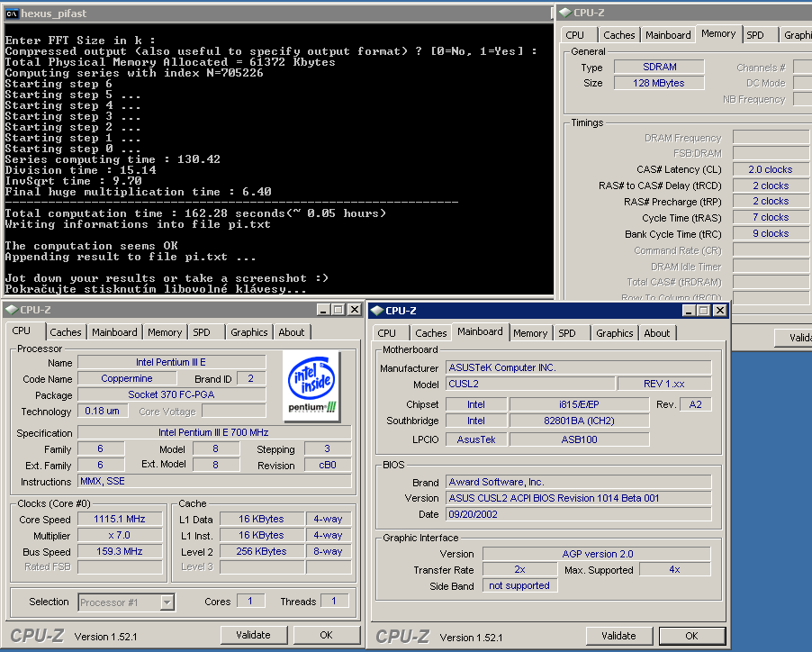This screenshot has width=812, height=652.
Task: Click the CPU-Z title icon of the Mainboard window
Action: (376, 311)
